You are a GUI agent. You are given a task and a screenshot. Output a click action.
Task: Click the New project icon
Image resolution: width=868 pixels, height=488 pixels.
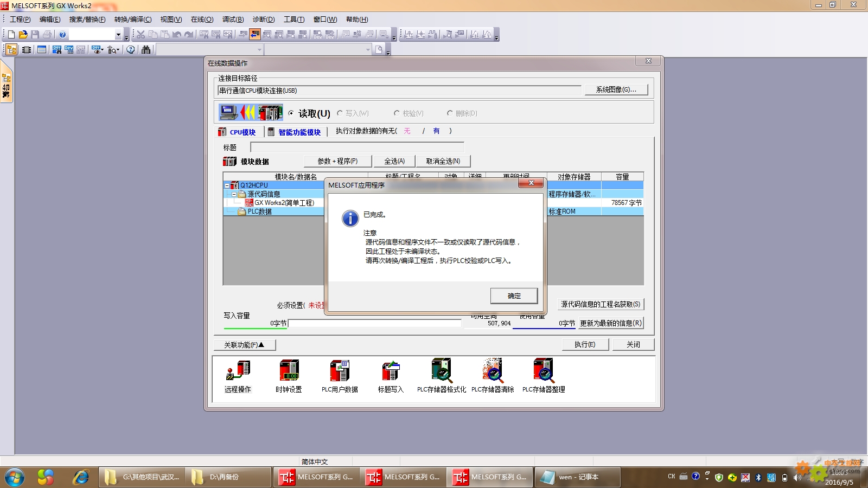pyautogui.click(x=11, y=35)
